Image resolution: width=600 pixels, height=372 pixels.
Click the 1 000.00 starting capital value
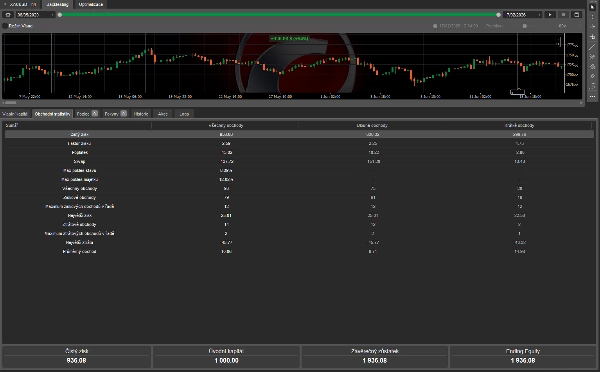click(x=226, y=361)
